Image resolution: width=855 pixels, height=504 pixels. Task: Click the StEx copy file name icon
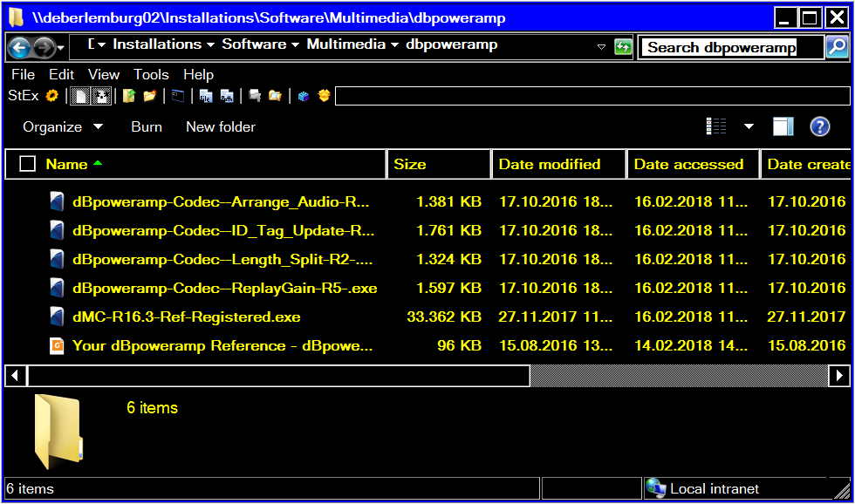click(206, 96)
